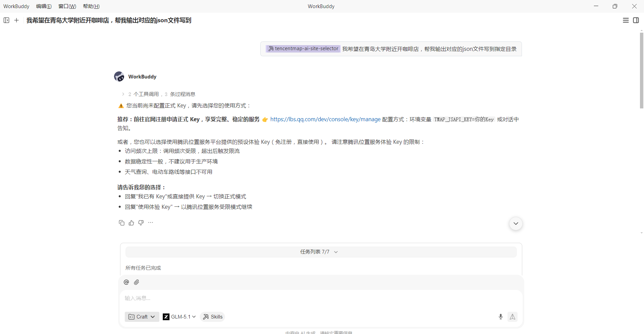Toggle the left sidebar panel icon

[x=6, y=20]
